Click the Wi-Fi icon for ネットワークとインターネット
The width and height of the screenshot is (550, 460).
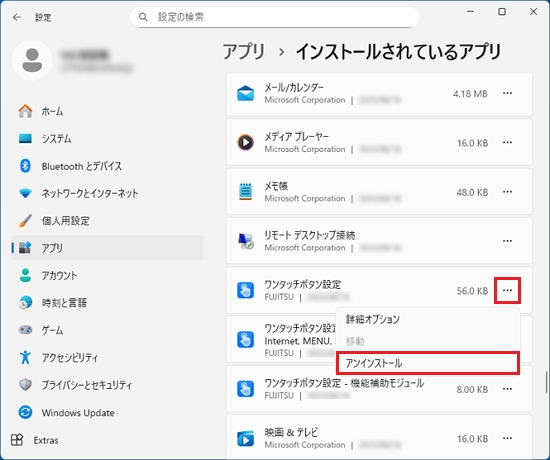click(25, 193)
